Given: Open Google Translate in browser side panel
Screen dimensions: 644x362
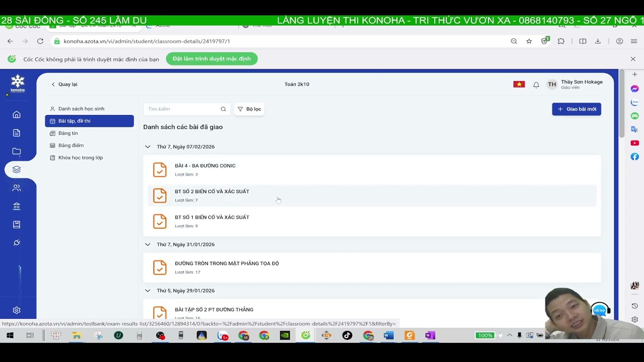Looking at the screenshot, I should pos(635,130).
